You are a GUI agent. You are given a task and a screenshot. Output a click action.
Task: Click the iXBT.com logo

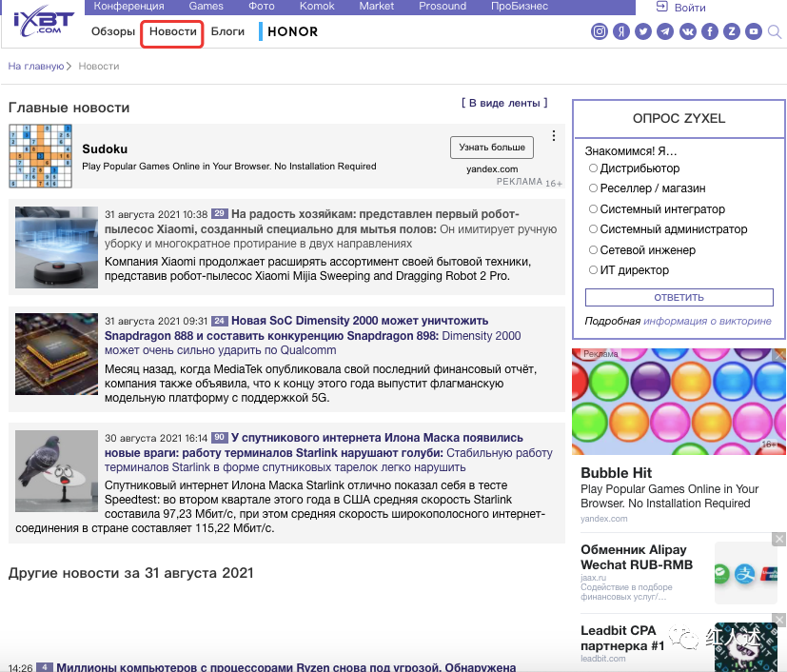pos(43,21)
